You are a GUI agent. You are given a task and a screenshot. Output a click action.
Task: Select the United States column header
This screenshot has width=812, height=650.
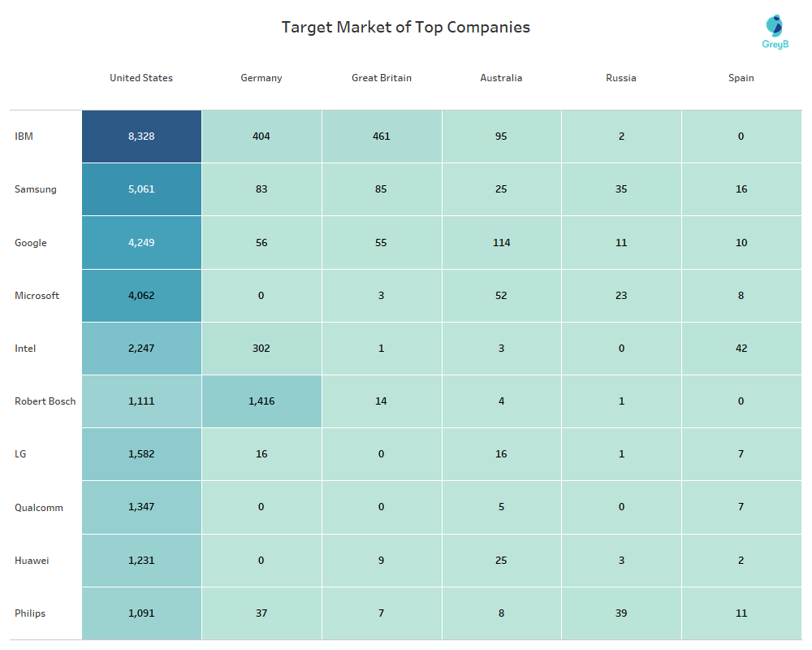tap(141, 78)
